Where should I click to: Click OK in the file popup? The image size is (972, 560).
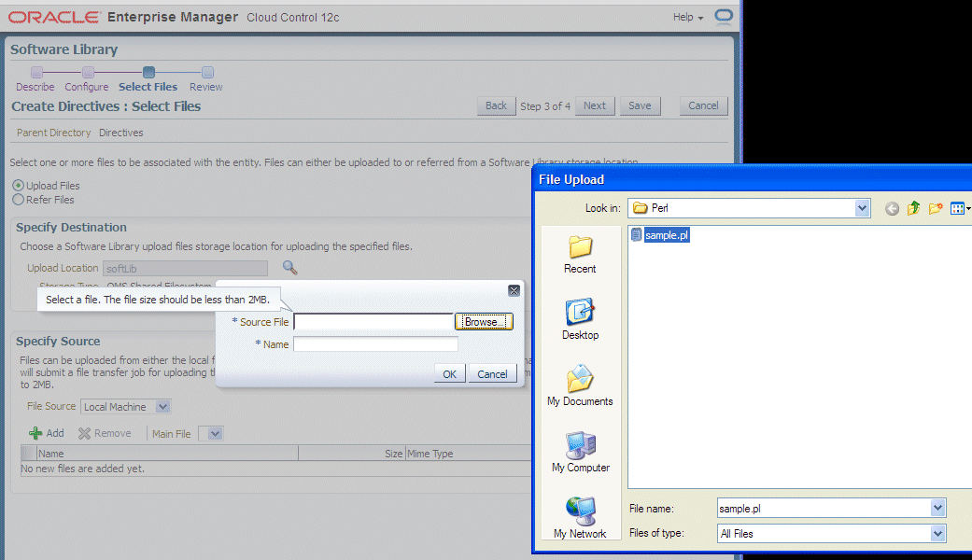click(x=449, y=373)
